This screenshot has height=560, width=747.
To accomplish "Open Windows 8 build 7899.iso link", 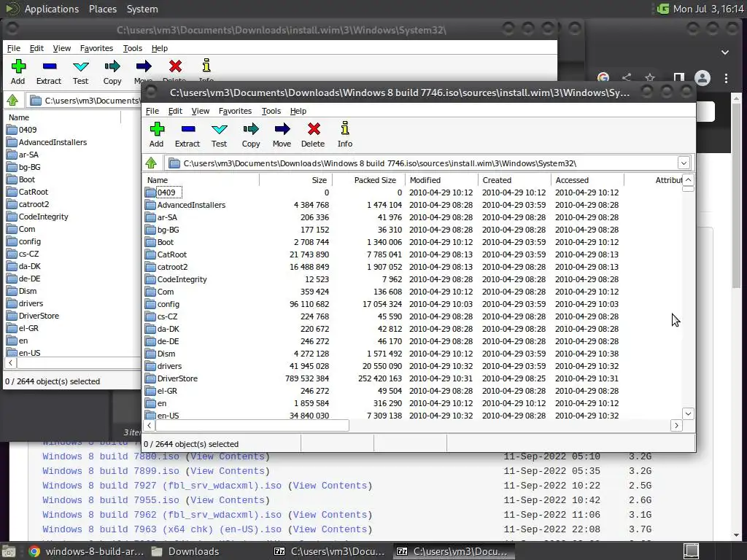I will (111, 471).
